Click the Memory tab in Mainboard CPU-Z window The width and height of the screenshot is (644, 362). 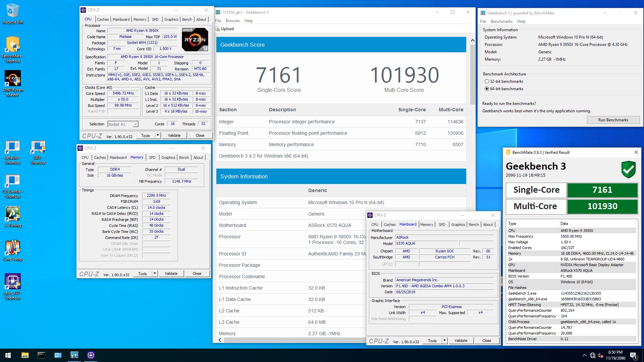(x=427, y=225)
